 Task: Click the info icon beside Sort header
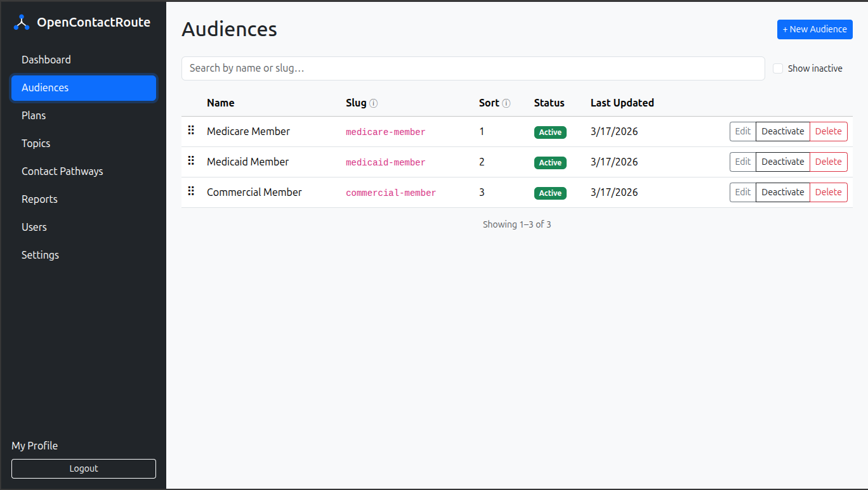coord(506,103)
